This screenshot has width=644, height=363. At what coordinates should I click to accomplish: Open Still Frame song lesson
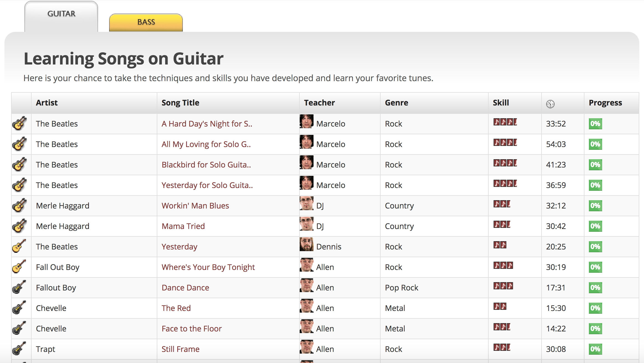click(x=181, y=349)
